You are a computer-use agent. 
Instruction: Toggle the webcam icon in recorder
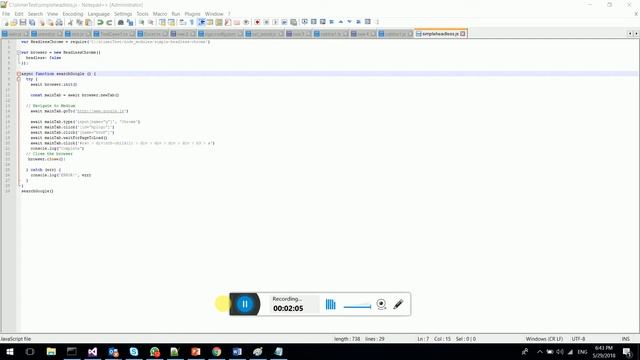click(381, 304)
